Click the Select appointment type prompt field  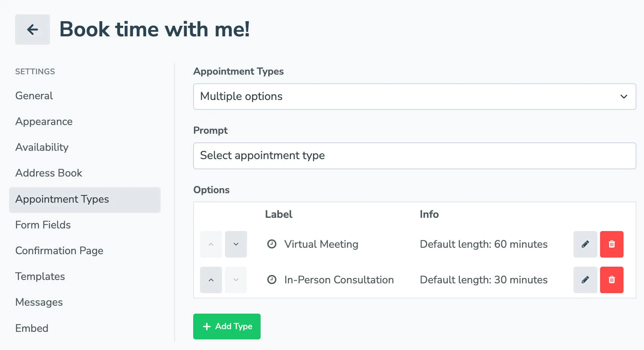tap(415, 156)
